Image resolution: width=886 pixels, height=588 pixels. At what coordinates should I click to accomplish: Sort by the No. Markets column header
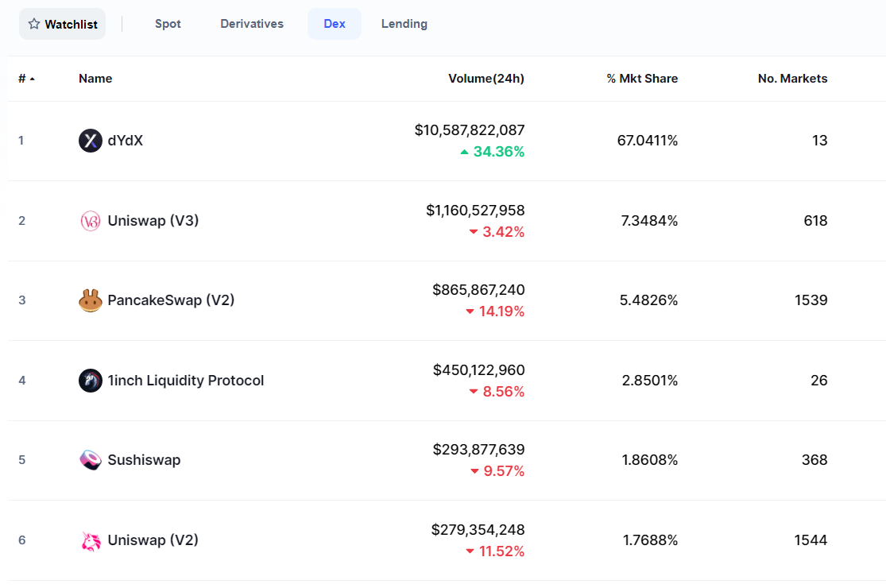pyautogui.click(x=792, y=79)
